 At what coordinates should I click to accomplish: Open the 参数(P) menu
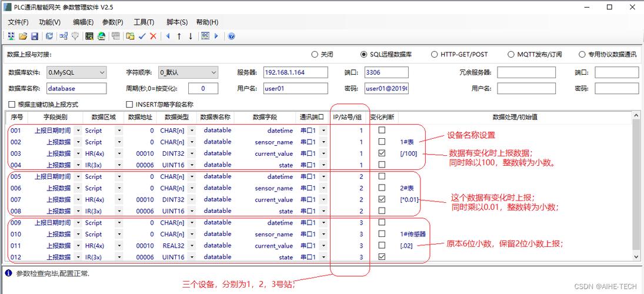(112, 22)
